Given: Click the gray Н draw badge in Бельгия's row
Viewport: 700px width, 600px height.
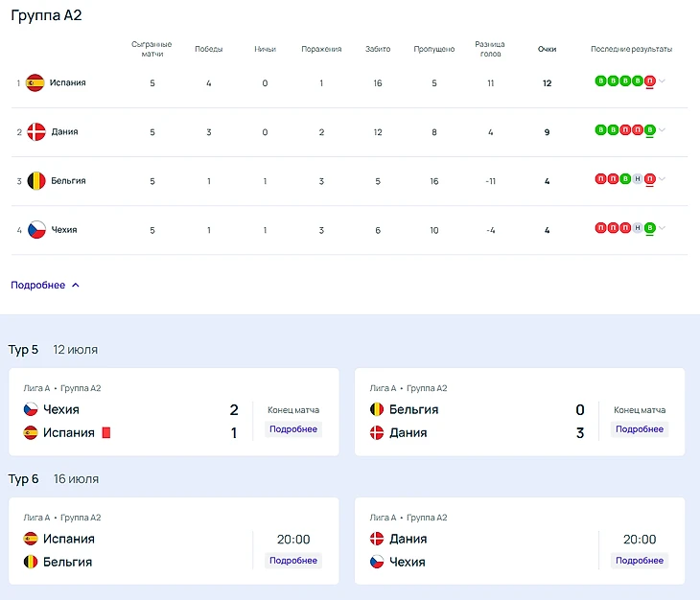Looking at the screenshot, I should tap(637, 179).
